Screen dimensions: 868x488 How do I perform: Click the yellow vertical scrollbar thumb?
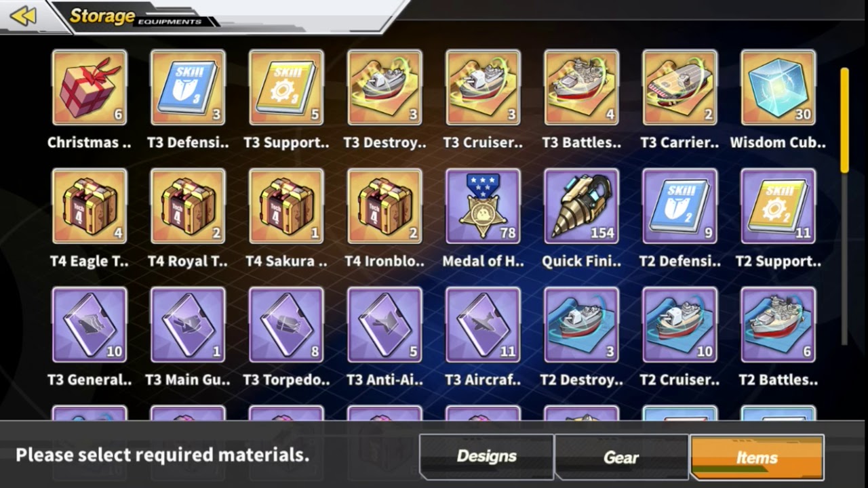(844, 120)
